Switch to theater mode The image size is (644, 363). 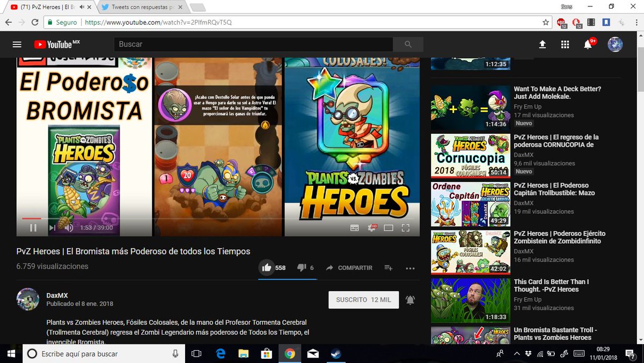click(389, 228)
